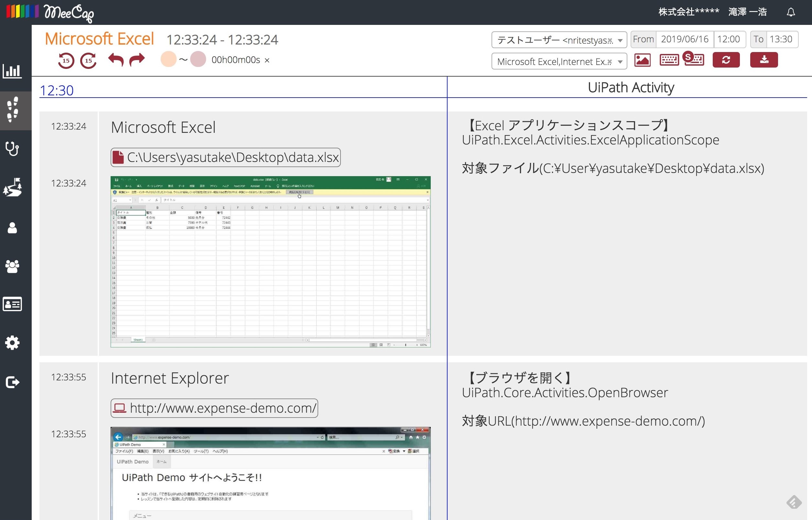
Task: Click UiPath.Core.Activities.OpenBrowser text
Action: [565, 393]
